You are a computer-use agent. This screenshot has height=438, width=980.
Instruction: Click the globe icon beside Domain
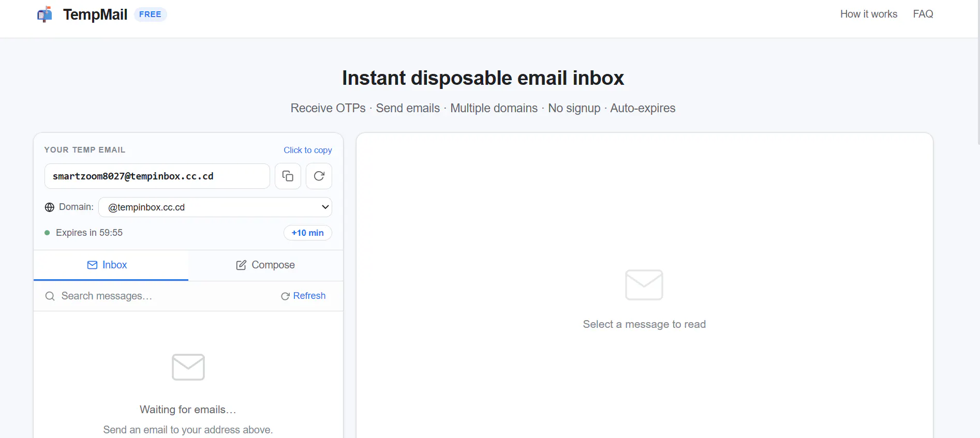[50, 207]
